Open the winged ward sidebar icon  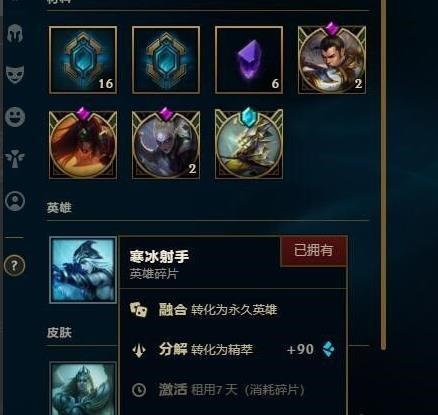(15, 158)
